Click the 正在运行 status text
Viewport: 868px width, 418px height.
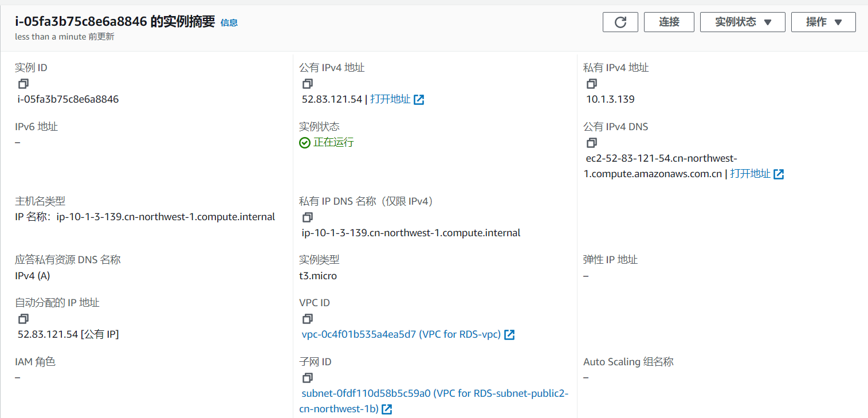tap(333, 142)
